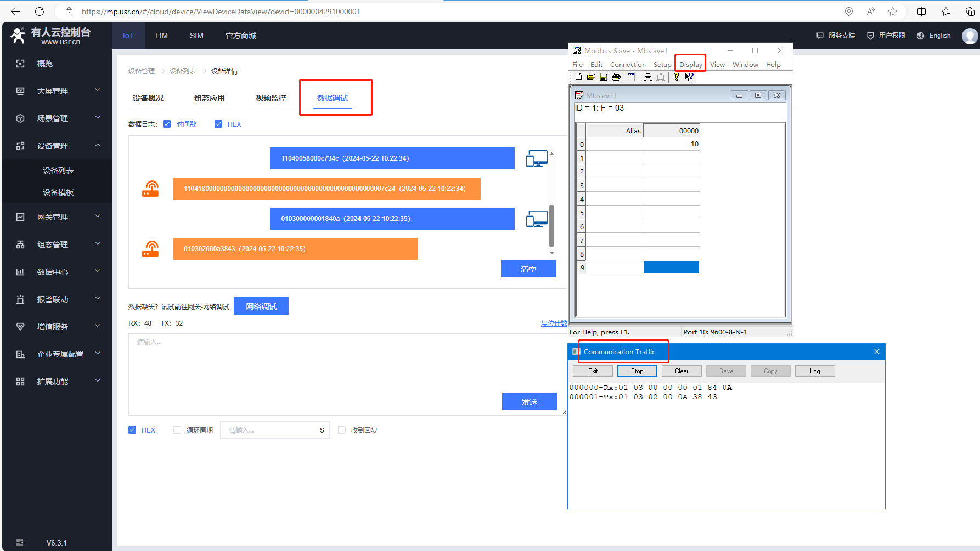This screenshot has height=551, width=980.
Task: Open the Connection menu in Modbus Slave
Action: (628, 65)
